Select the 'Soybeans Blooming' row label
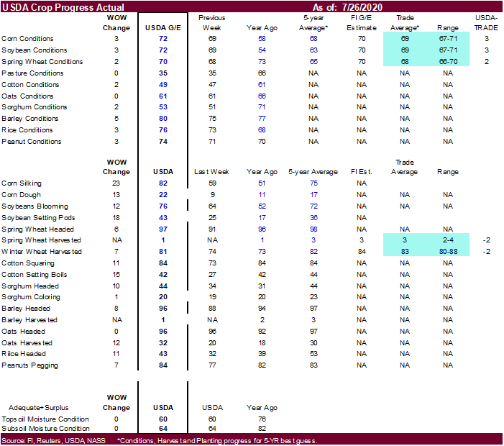 (35, 206)
